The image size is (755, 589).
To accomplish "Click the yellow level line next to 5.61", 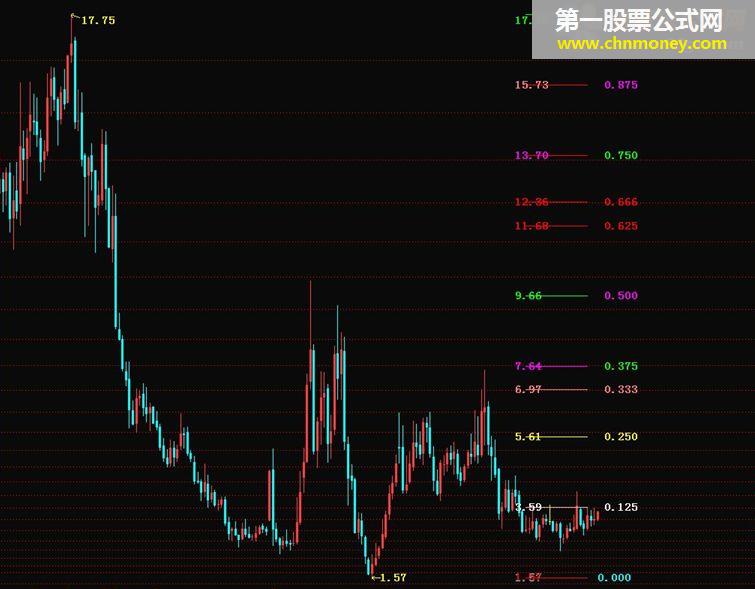I will pos(564,437).
